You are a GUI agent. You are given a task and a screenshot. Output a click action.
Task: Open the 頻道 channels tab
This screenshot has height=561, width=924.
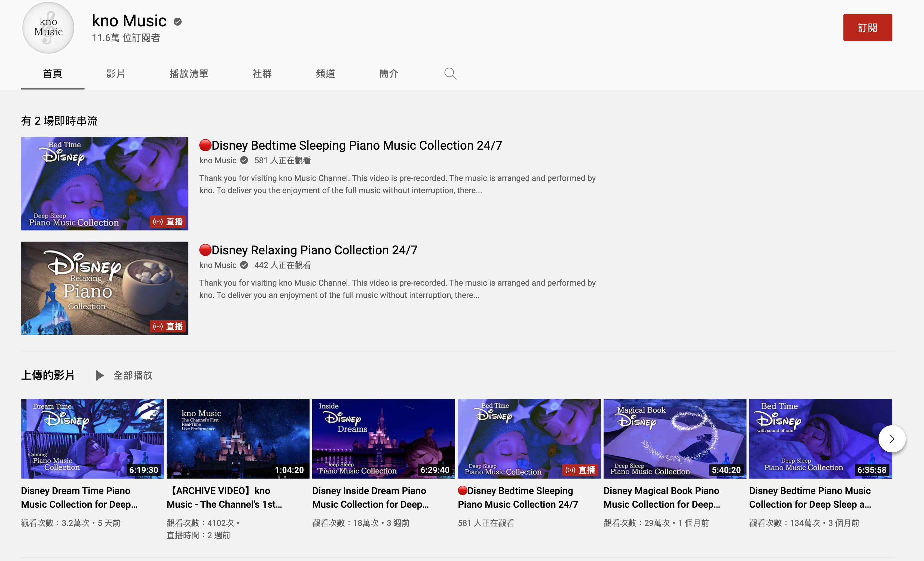click(325, 73)
